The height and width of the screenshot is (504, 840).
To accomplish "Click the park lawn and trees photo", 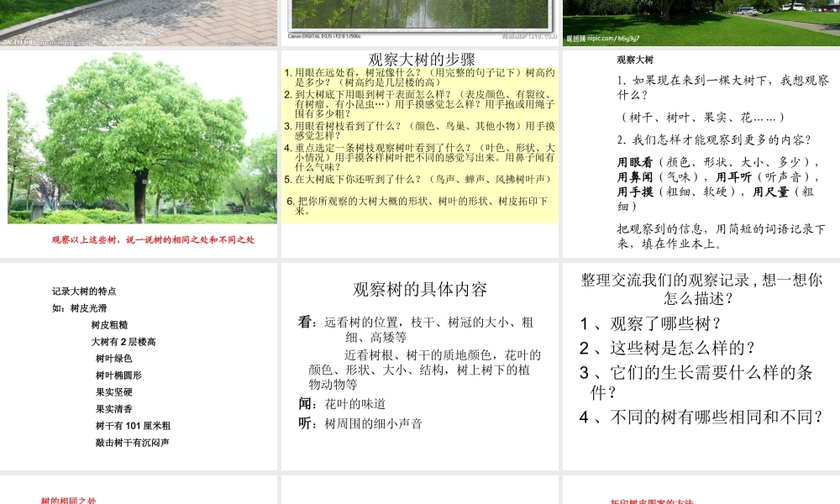I will coord(701,17).
